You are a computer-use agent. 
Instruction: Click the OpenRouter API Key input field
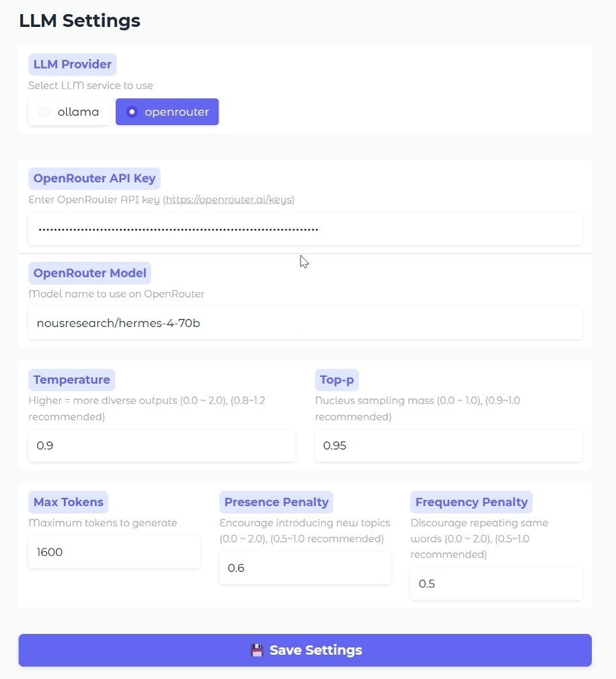click(x=306, y=229)
